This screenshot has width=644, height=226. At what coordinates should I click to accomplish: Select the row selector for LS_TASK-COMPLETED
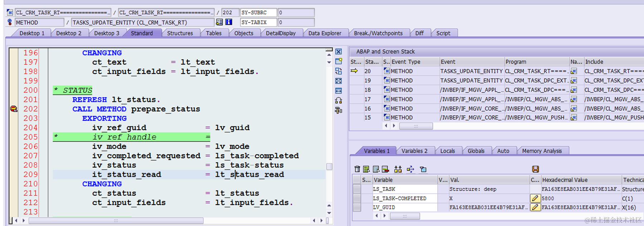pos(357,198)
